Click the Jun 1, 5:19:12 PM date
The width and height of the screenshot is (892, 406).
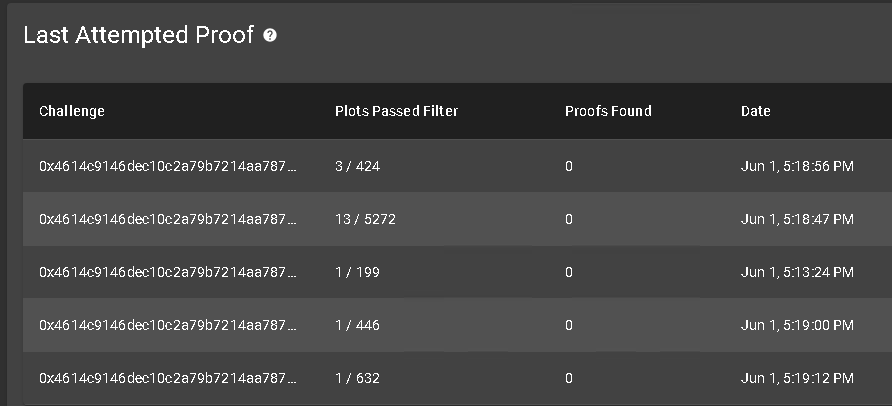tap(797, 378)
